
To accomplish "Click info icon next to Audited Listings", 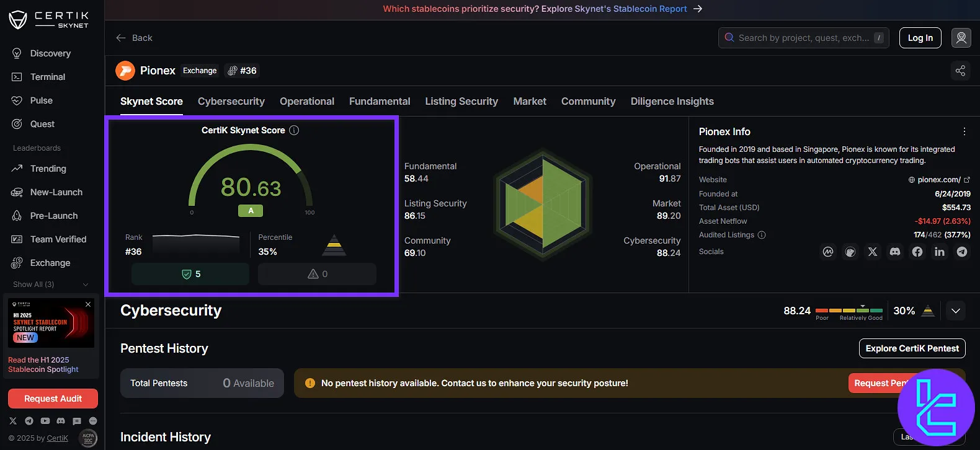I will coord(762,235).
